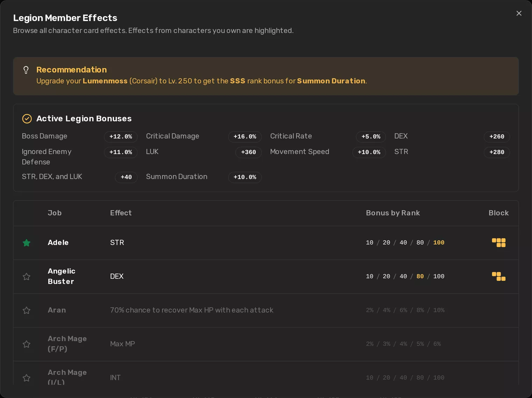Click the Adele block shape icon
The image size is (532, 398).
click(x=499, y=243)
